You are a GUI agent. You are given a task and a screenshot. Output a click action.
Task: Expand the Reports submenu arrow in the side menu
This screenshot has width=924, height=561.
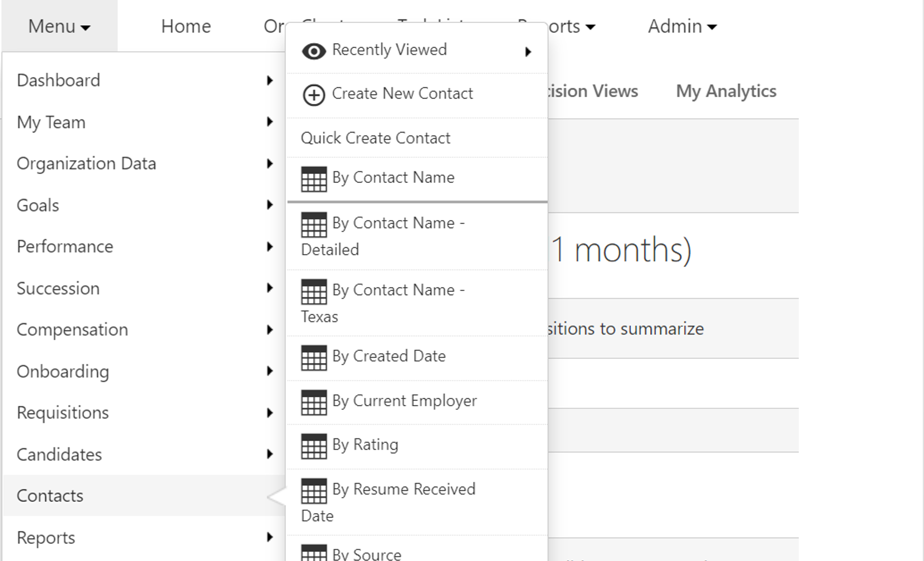pyautogui.click(x=270, y=537)
